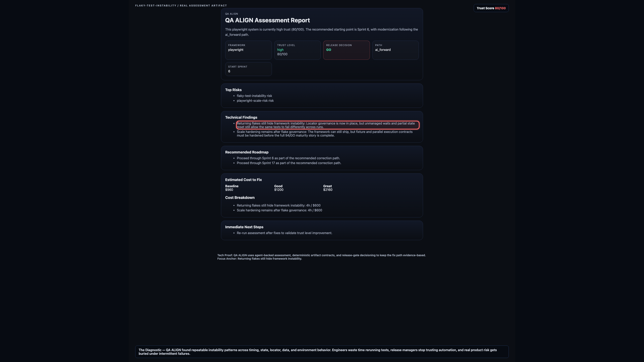The image size is (644, 362).
Task: Select the flaky-test-instability risk item
Action: [254, 96]
